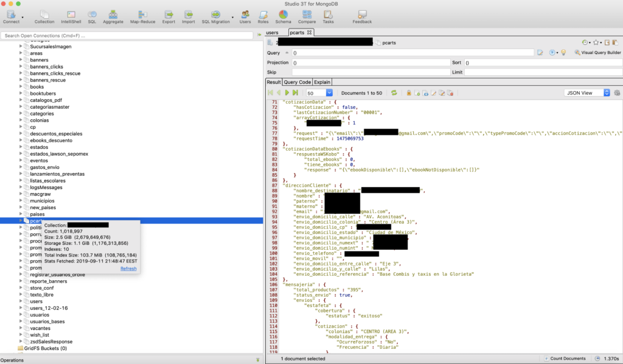623x364 pixels.
Task: Click the Skip input field
Action: 371,72
